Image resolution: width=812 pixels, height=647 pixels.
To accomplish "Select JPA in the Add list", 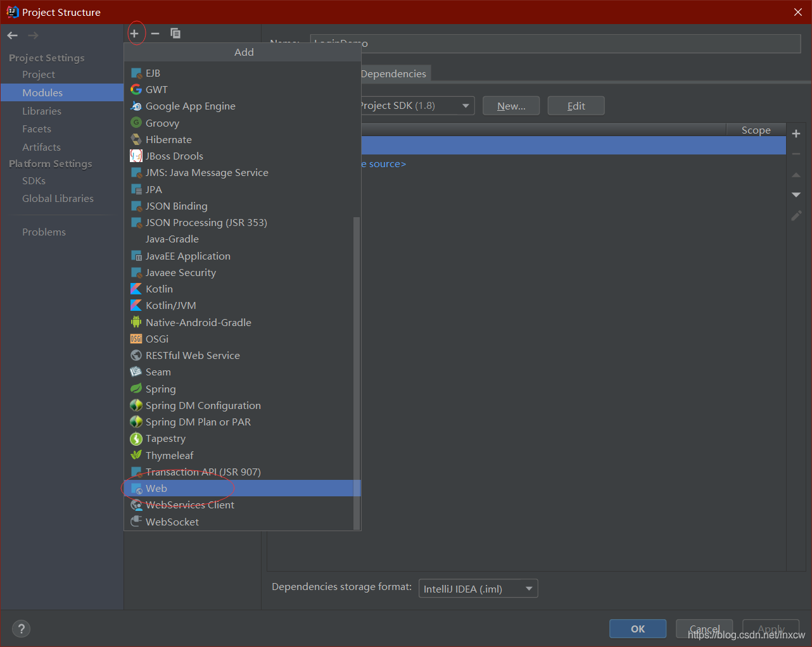I will (242, 189).
